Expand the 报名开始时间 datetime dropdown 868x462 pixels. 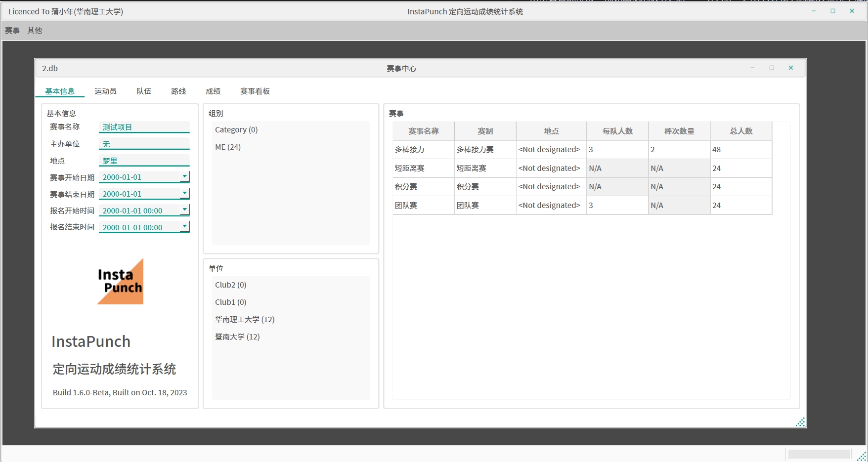184,210
